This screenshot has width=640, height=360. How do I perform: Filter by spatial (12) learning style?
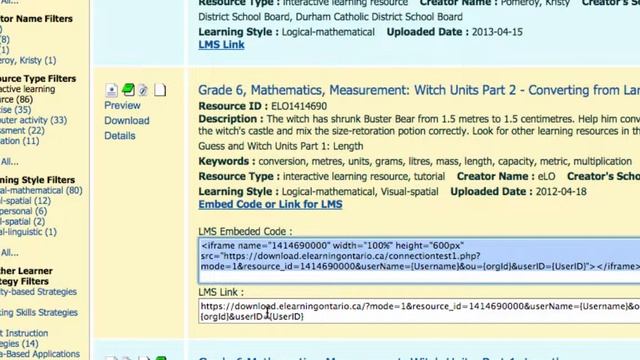click(25, 201)
